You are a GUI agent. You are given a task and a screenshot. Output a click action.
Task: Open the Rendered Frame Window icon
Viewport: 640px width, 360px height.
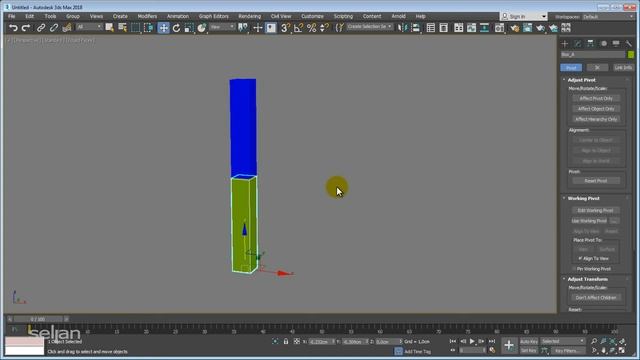coord(527,28)
